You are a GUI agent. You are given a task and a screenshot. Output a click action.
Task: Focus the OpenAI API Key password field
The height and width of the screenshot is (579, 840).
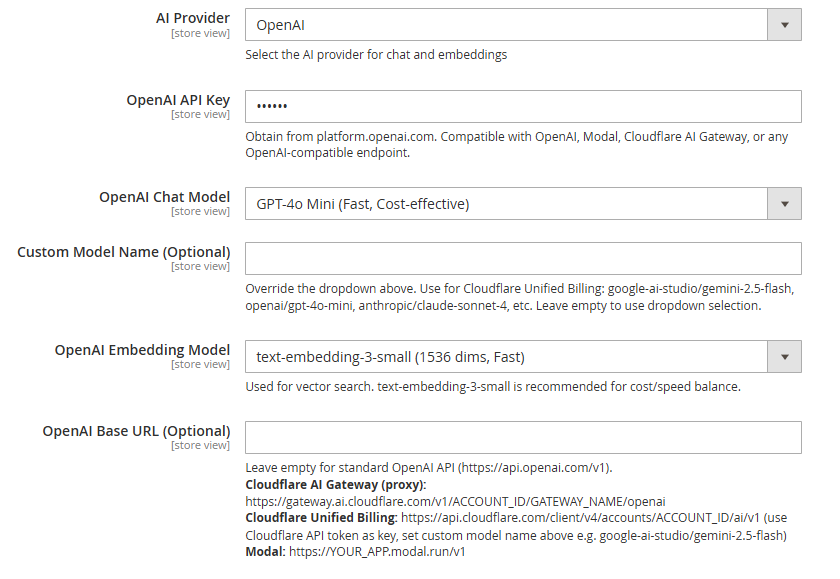click(x=523, y=107)
